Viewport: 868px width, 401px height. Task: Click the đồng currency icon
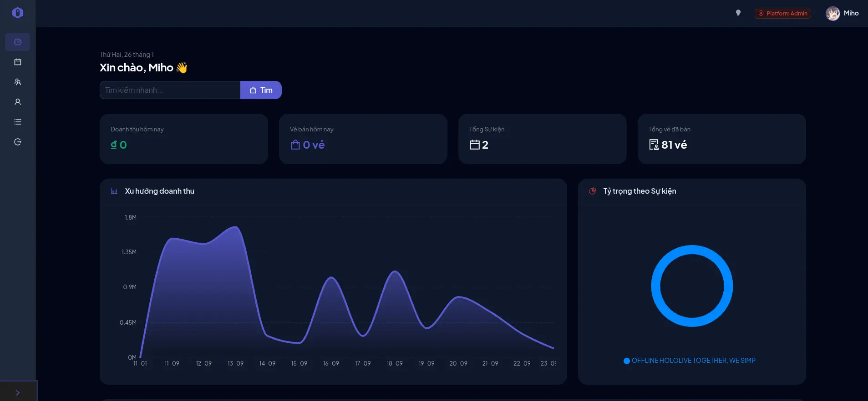pos(114,145)
